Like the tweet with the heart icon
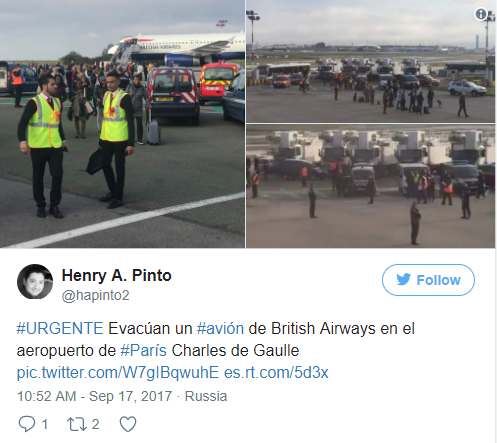The height and width of the screenshot is (443, 497). (128, 424)
